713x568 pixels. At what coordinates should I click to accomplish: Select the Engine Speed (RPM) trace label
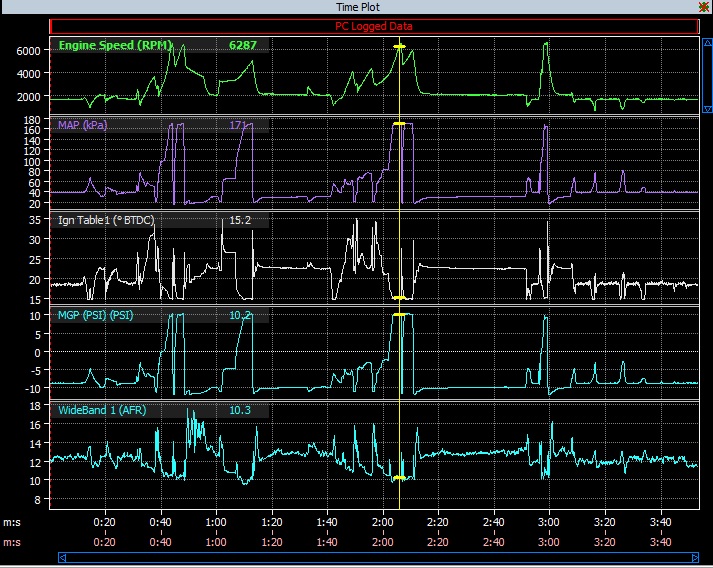(x=115, y=45)
